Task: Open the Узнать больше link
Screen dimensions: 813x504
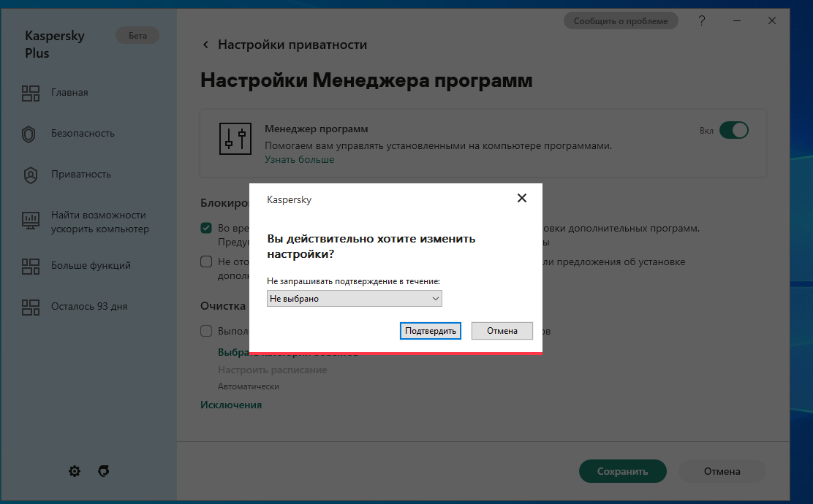Action: point(299,159)
